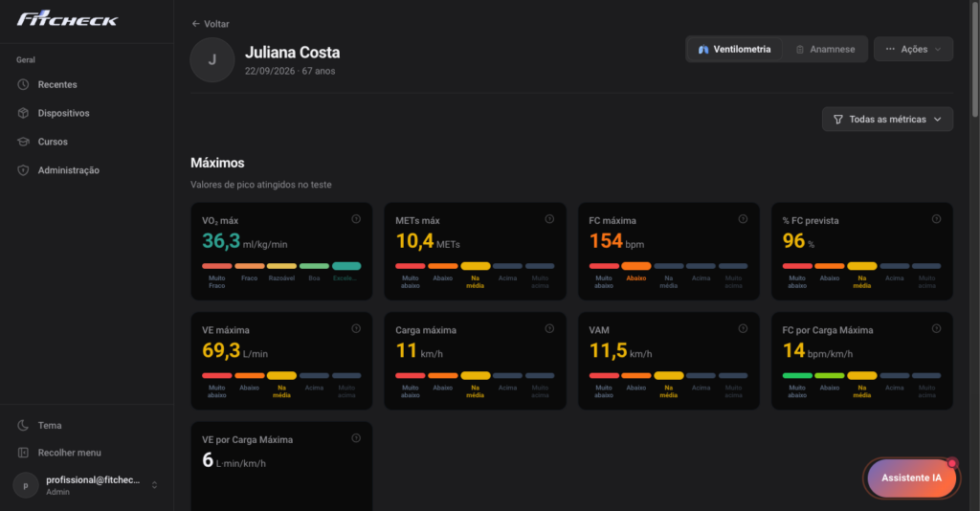980x511 pixels.
Task: Click the P user avatar
Action: tap(26, 485)
